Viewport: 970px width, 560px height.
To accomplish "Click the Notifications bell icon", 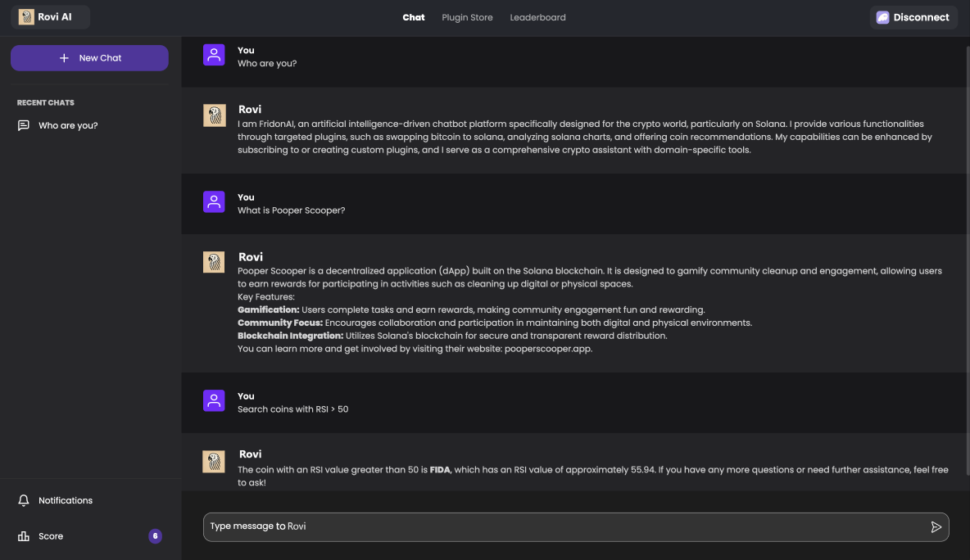I will (x=24, y=500).
